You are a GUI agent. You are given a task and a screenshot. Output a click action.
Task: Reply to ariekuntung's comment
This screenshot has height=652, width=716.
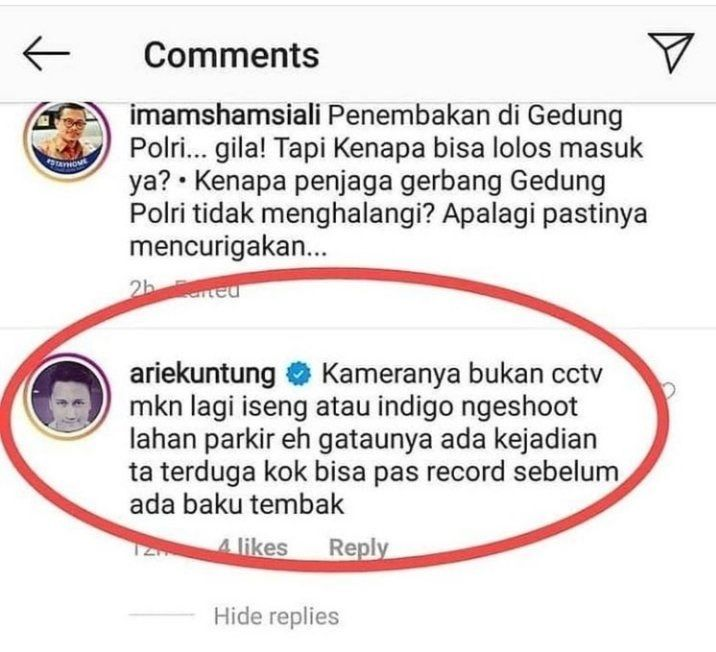click(x=358, y=547)
